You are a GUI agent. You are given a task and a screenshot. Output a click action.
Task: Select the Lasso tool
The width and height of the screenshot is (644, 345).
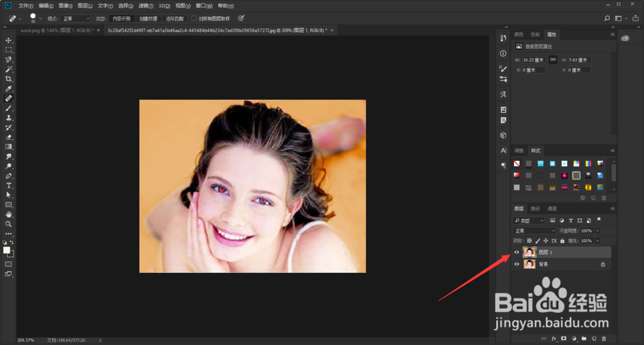coord(8,60)
